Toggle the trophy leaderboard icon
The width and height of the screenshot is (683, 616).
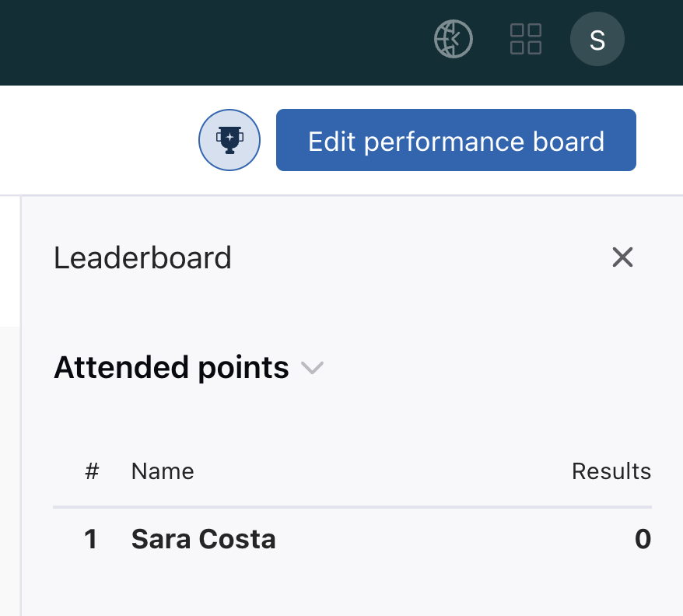click(229, 140)
